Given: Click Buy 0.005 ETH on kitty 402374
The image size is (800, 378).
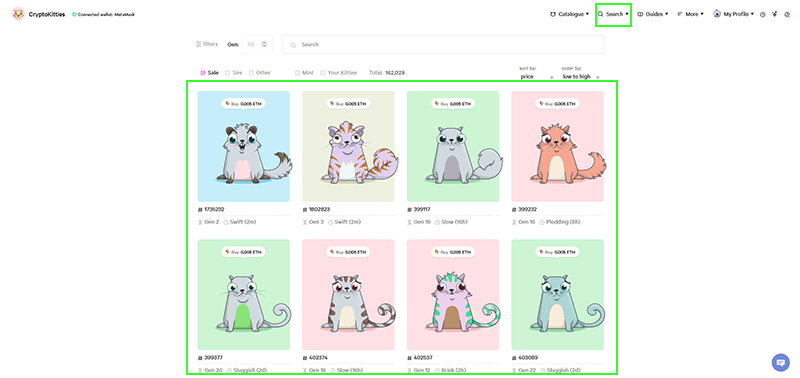Looking at the screenshot, I should [348, 252].
